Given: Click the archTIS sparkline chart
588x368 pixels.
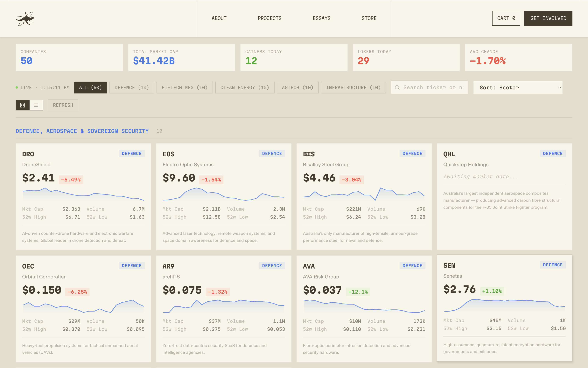Looking at the screenshot, I should tap(224, 306).
